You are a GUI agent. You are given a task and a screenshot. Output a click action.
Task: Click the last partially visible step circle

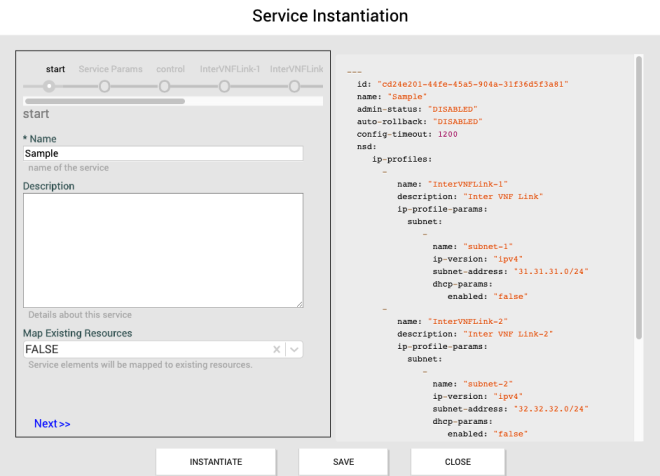tap(294, 86)
